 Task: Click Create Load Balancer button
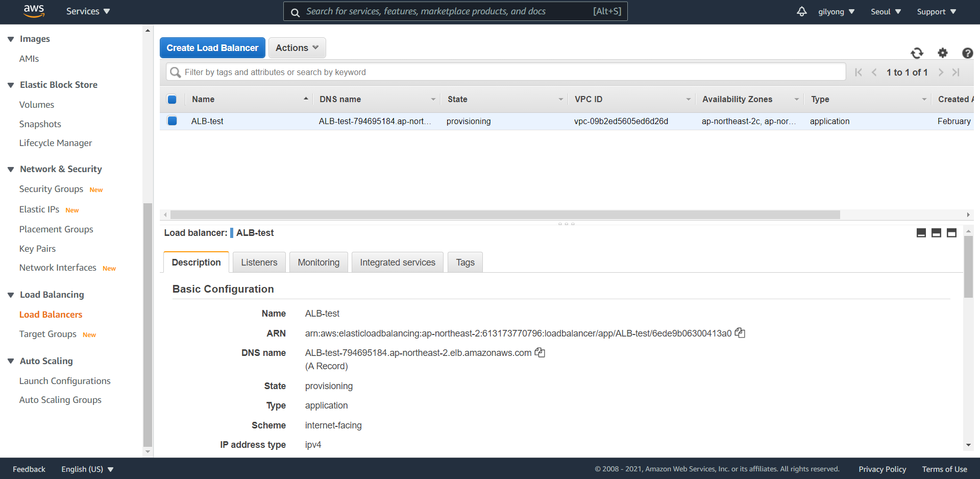[212, 47]
